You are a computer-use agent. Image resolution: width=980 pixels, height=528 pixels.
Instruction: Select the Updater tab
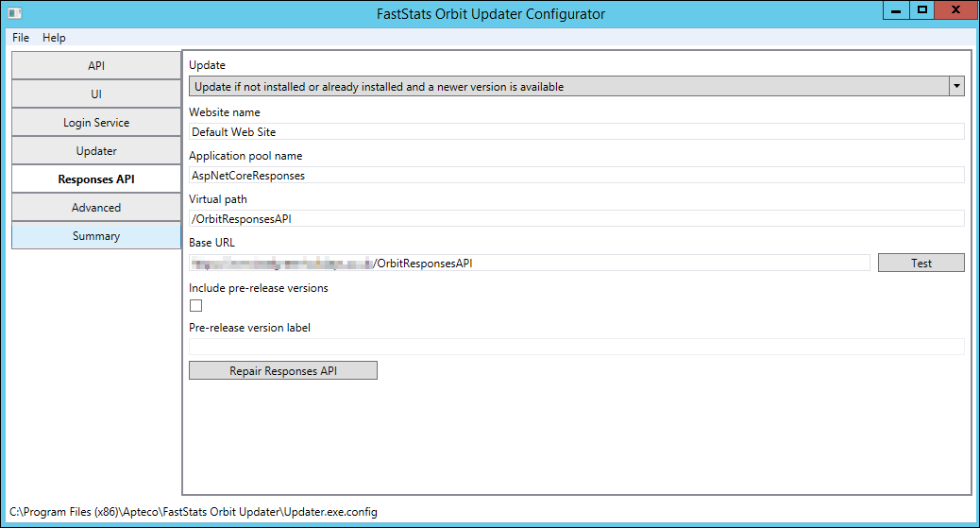point(96,151)
